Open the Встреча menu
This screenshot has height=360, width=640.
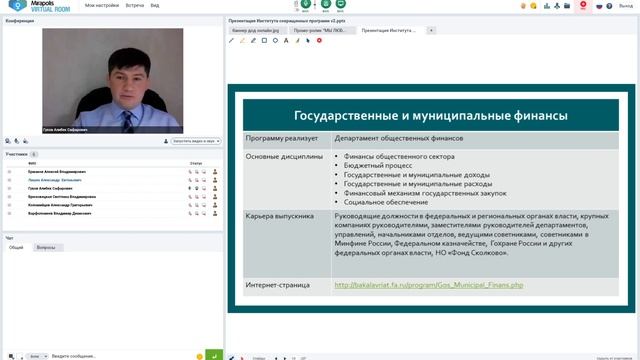pos(135,6)
